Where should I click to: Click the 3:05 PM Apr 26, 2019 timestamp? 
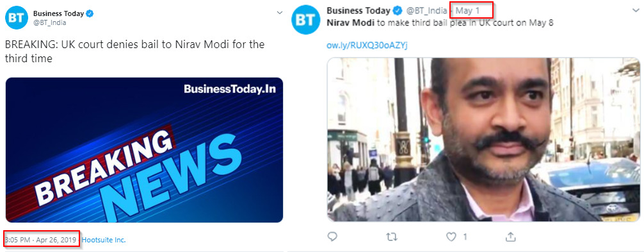(40, 240)
